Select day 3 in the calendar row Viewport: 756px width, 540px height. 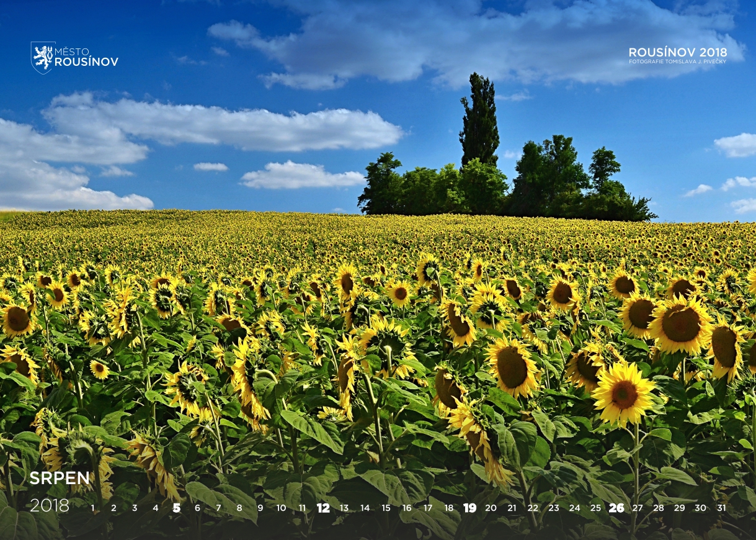coord(135,508)
